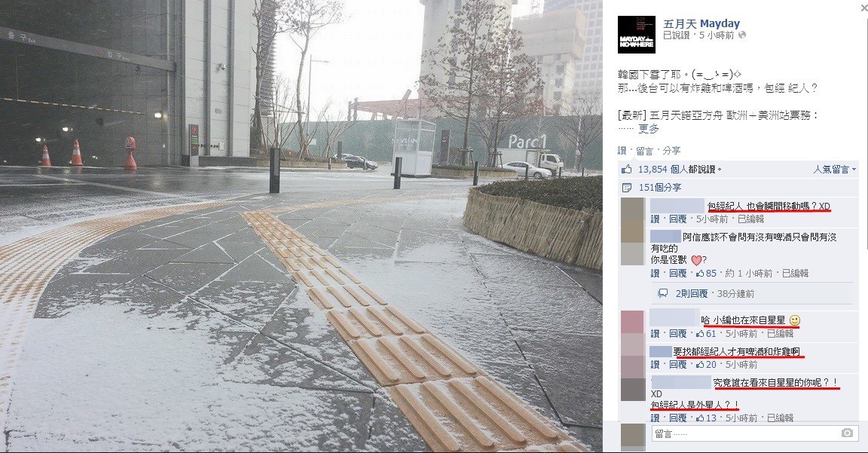Image resolution: width=868 pixels, height=453 pixels.
Task: Click the globe privacy icon beside the post time
Action: click(x=742, y=35)
